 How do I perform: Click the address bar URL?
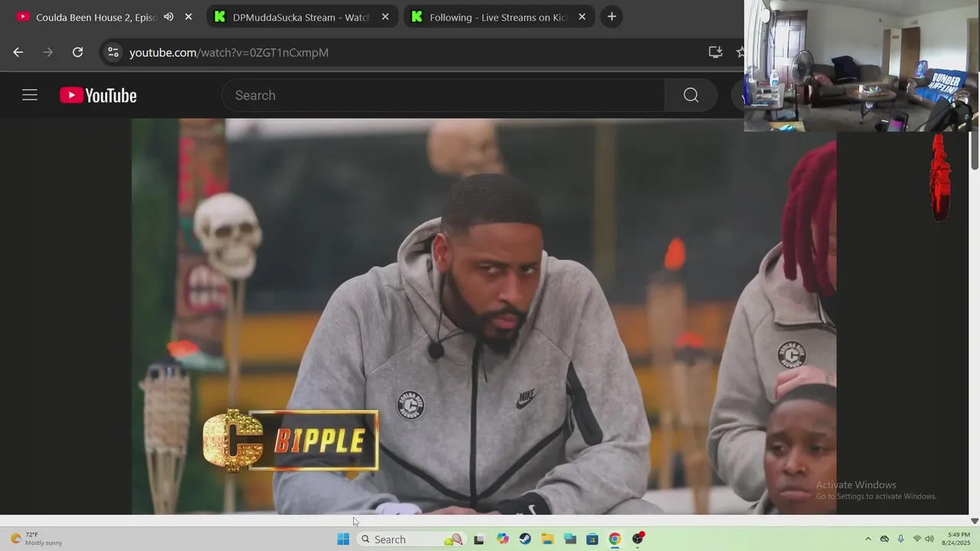click(x=229, y=52)
